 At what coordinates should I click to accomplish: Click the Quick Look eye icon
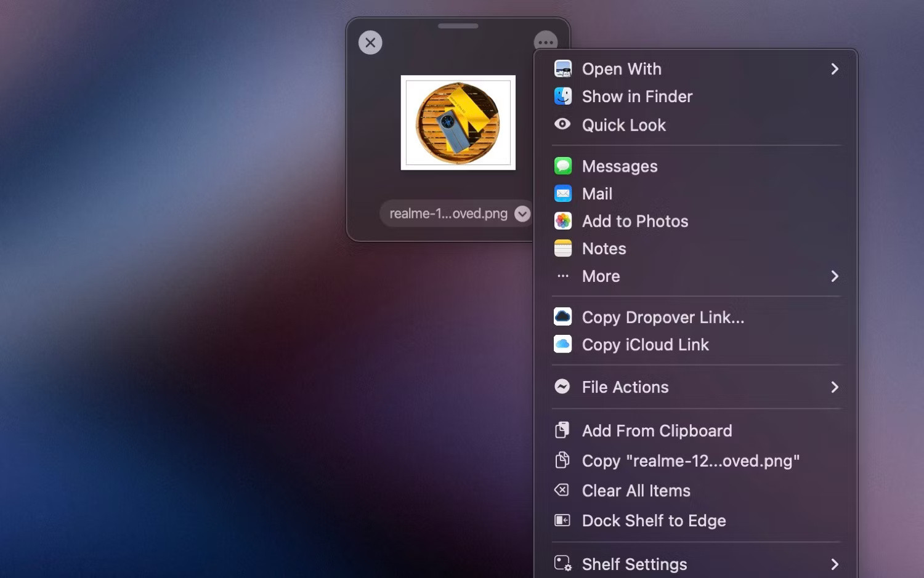pyautogui.click(x=562, y=124)
